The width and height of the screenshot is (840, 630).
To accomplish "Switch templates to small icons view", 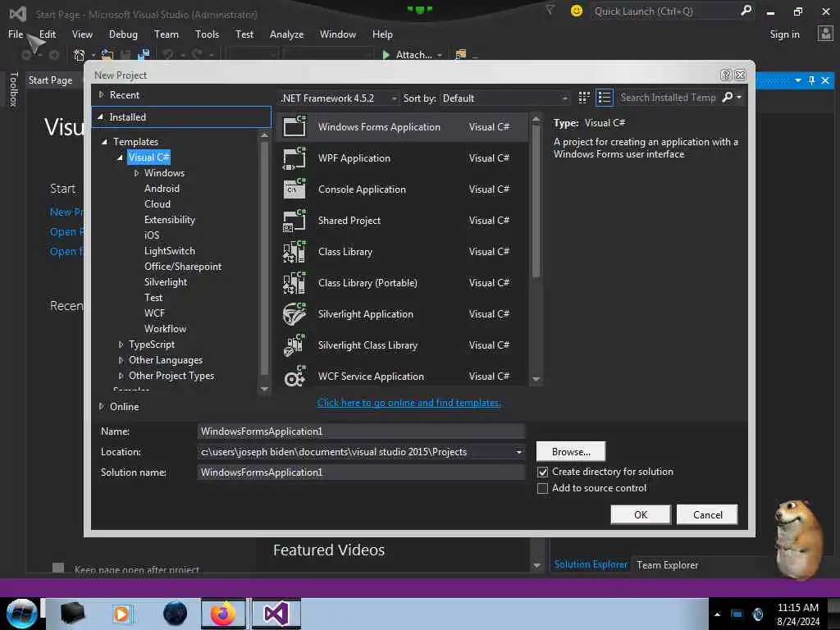I will 584,98.
